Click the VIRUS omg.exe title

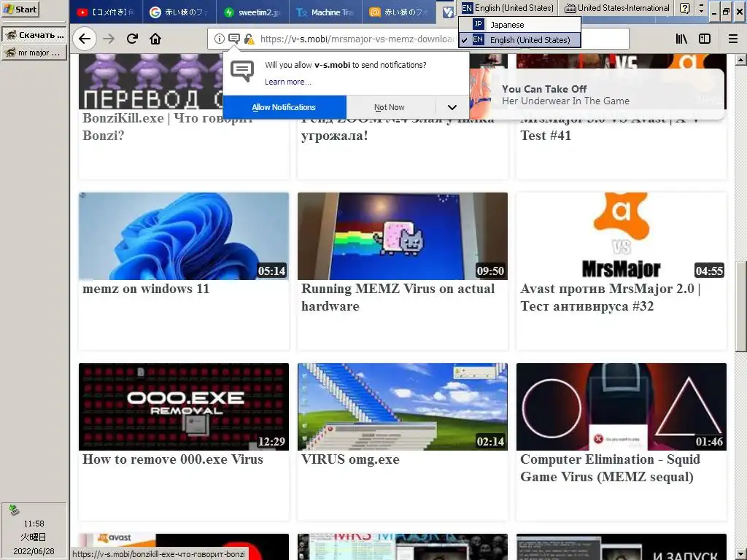click(350, 459)
